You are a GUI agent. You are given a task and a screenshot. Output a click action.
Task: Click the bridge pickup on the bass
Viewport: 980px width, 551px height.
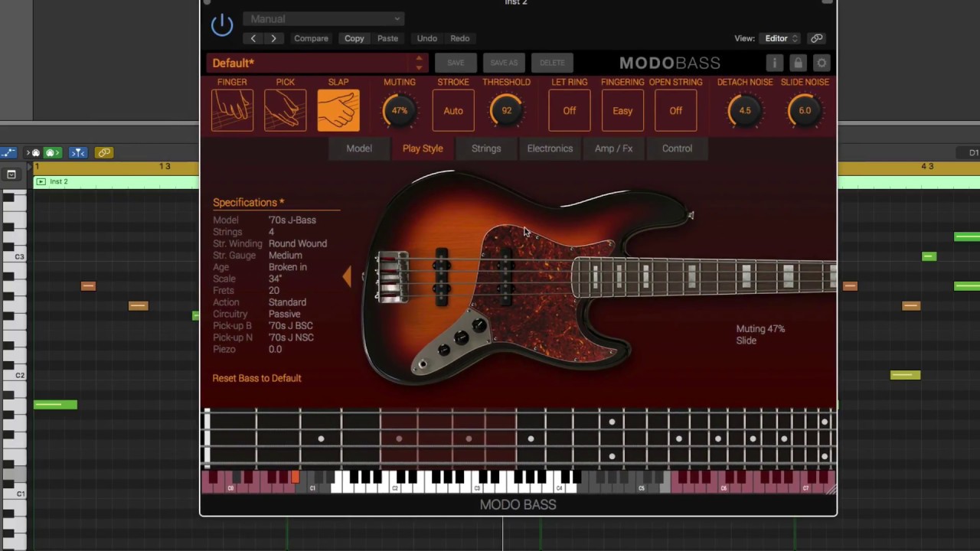(442, 277)
